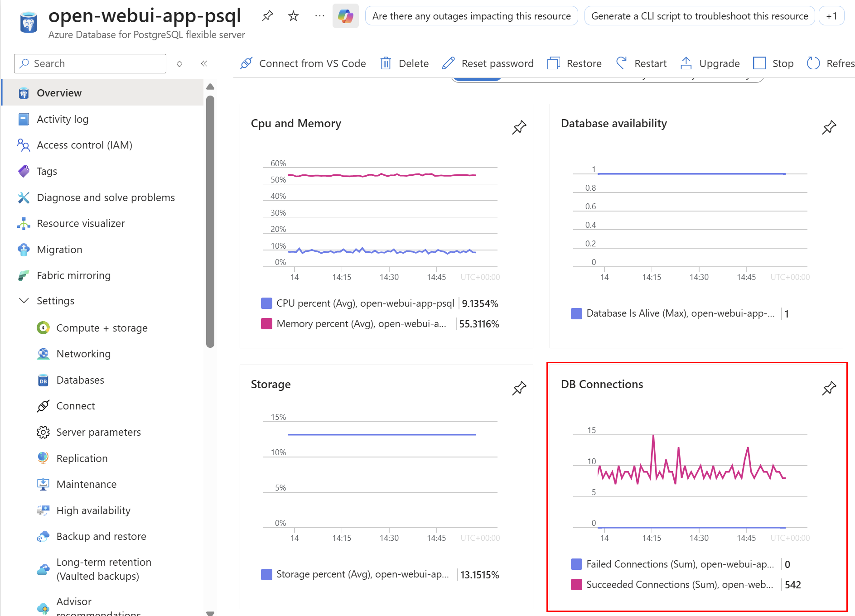The height and width of the screenshot is (616, 855).
Task: Pin the Database availability chart
Action: tap(829, 127)
